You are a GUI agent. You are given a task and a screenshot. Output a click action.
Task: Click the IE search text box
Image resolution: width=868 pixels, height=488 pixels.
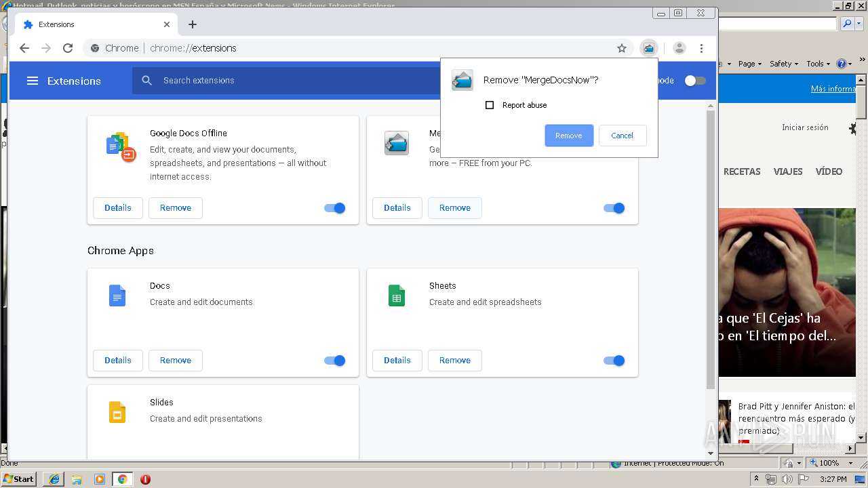coord(778,24)
